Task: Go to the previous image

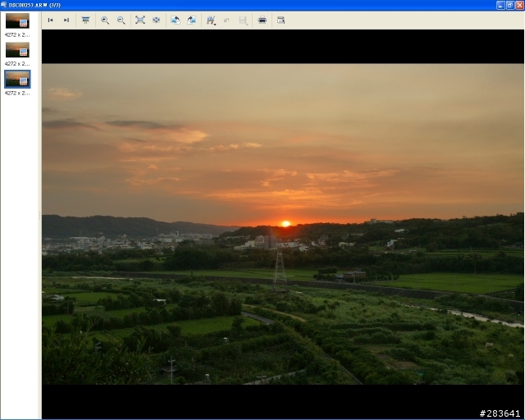Action: [51, 20]
